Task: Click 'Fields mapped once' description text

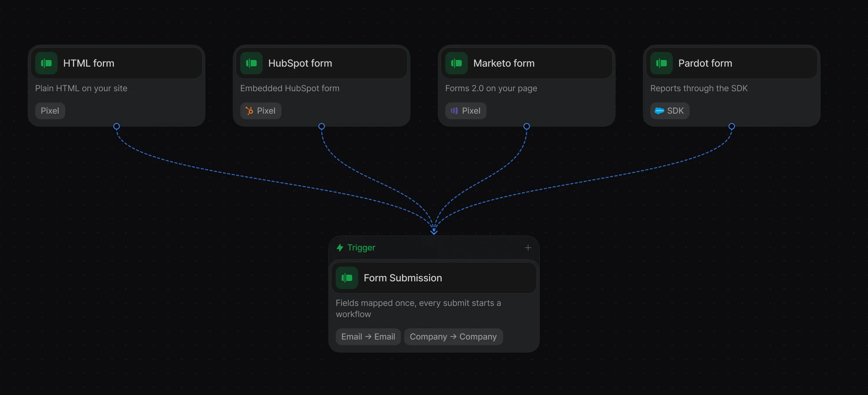Action: [x=418, y=309]
